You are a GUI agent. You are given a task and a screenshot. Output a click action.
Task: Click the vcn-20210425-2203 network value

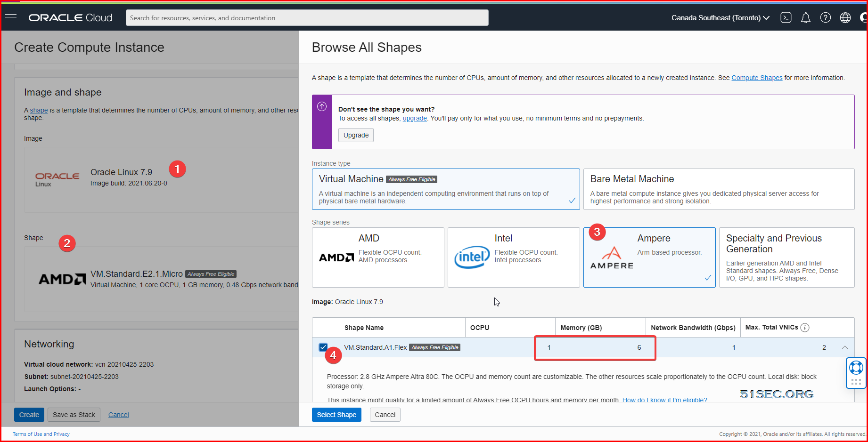pos(124,364)
